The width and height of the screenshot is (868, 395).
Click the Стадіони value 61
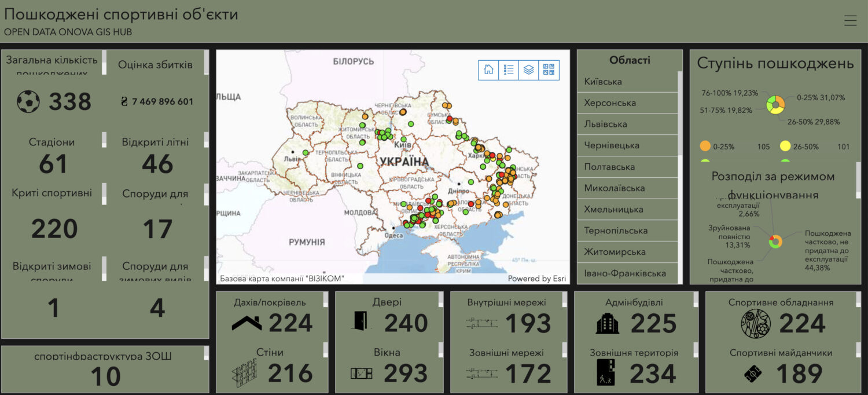53,164
